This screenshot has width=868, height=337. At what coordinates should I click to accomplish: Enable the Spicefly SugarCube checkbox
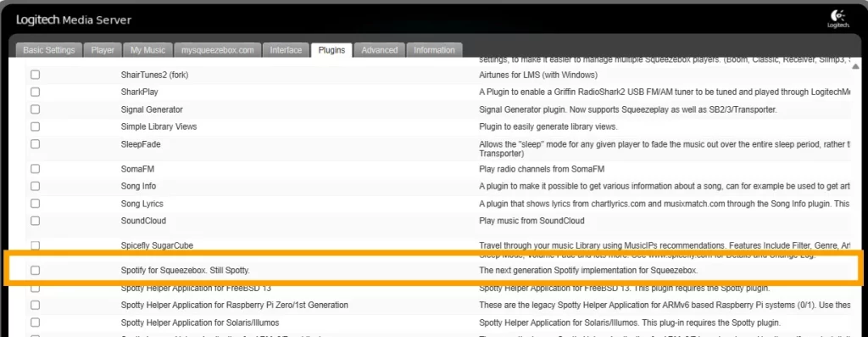pyautogui.click(x=36, y=245)
